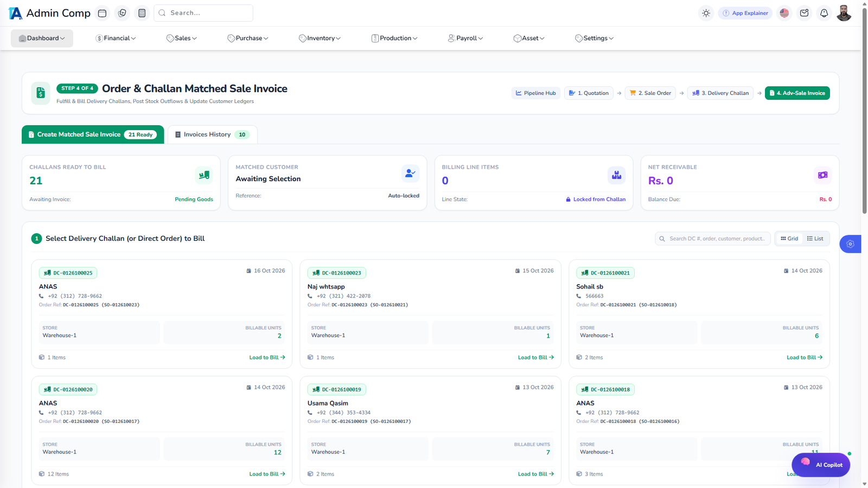
Task: Expand the Inventory menu
Action: (320, 38)
